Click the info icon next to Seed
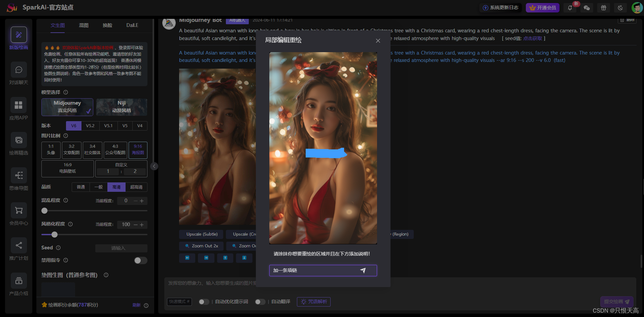 58,248
